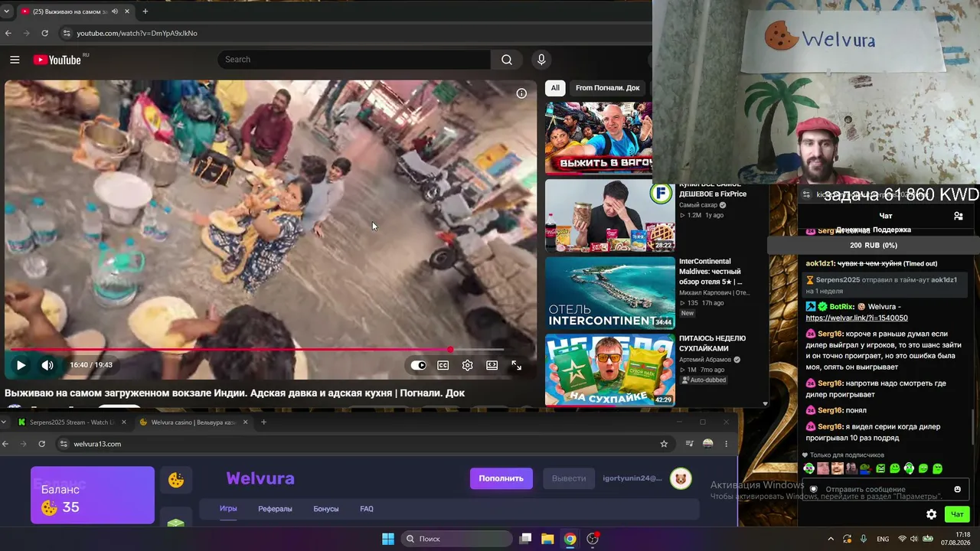This screenshot has height=551, width=980.
Task: Select the "All" filter chip
Action: tap(556, 88)
